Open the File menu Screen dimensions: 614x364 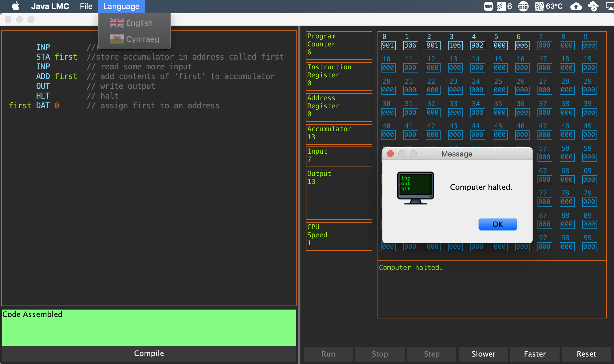coord(86,6)
